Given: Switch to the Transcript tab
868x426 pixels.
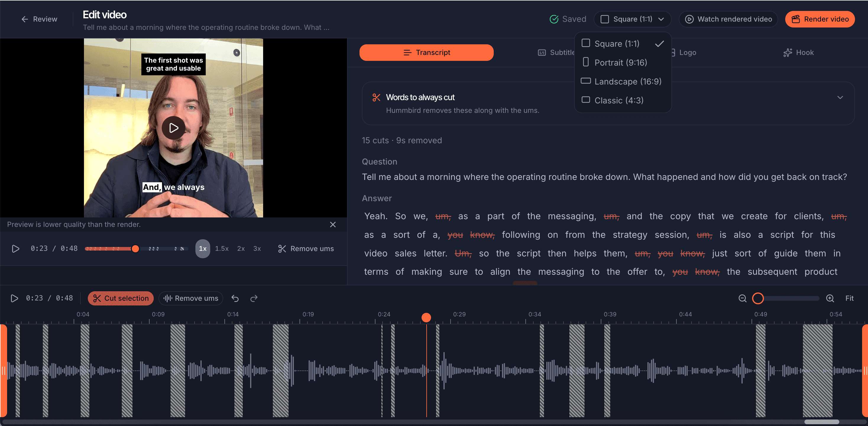Looking at the screenshot, I should (x=426, y=53).
